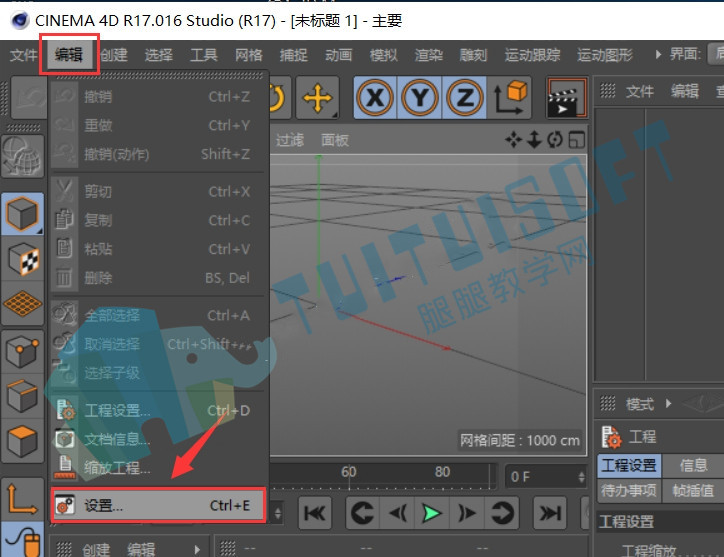Choose 工程设置... Ctrl+D menu entry
The image size is (724, 557).
(158, 410)
